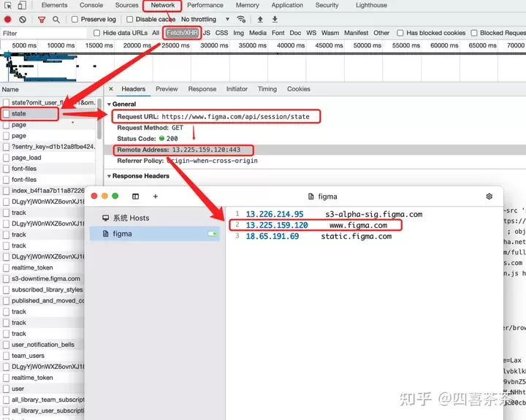Switch to Sources panel
The height and width of the screenshot is (420, 526).
127,5
